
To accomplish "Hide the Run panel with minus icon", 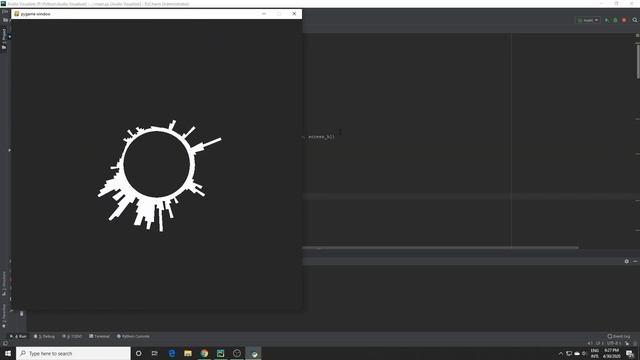I will point(635,261).
